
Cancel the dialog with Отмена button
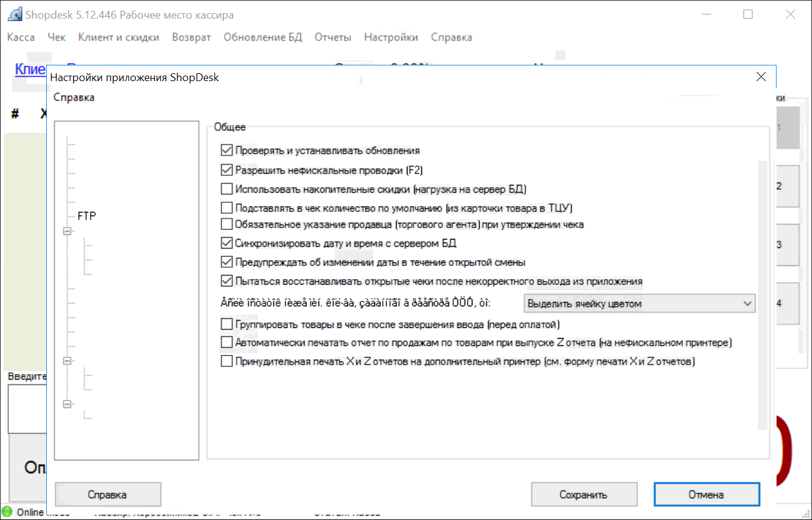[x=706, y=495]
